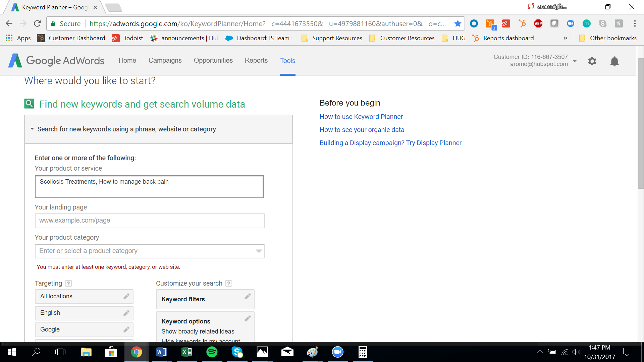Click How to use Keyword Planner link

coord(361,116)
